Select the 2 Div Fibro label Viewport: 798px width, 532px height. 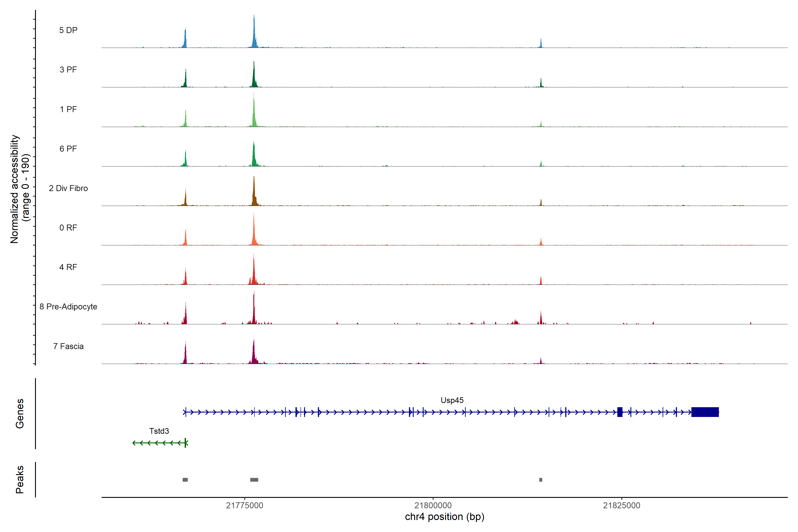coord(68,188)
